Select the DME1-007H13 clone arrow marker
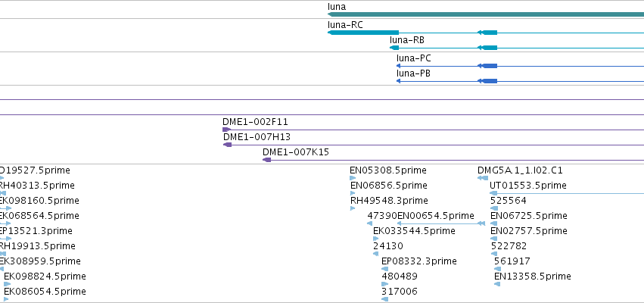 click(228, 145)
